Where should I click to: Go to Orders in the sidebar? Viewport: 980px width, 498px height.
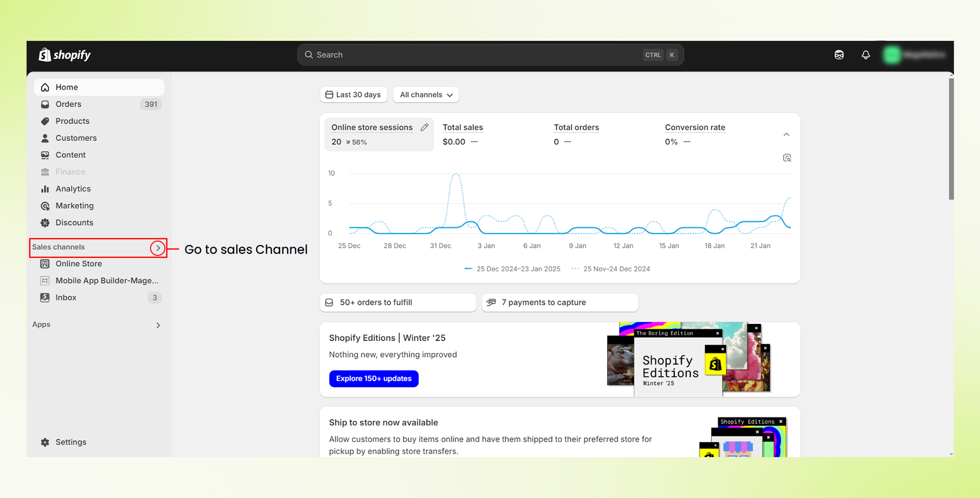(68, 104)
